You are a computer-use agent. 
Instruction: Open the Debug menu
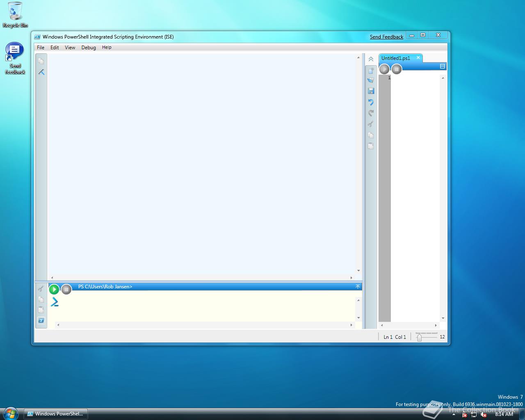pyautogui.click(x=89, y=48)
